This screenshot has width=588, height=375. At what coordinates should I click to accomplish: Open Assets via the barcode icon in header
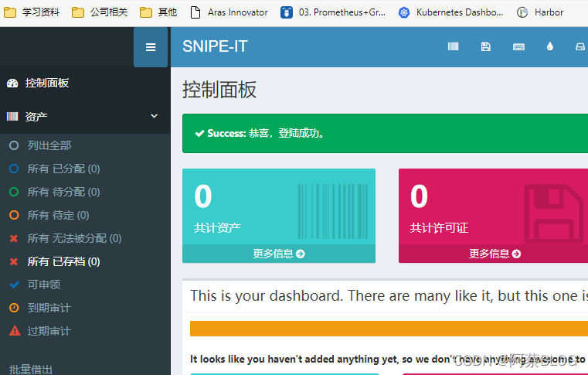click(453, 46)
